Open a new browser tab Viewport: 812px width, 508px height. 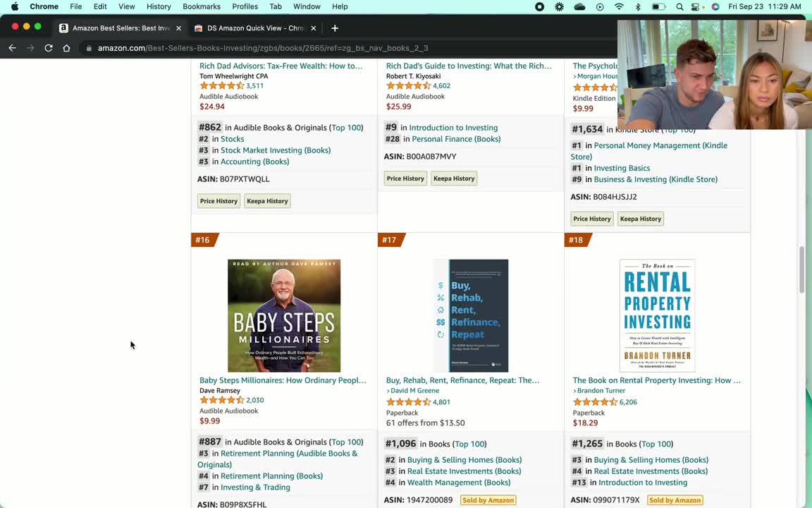(x=335, y=28)
